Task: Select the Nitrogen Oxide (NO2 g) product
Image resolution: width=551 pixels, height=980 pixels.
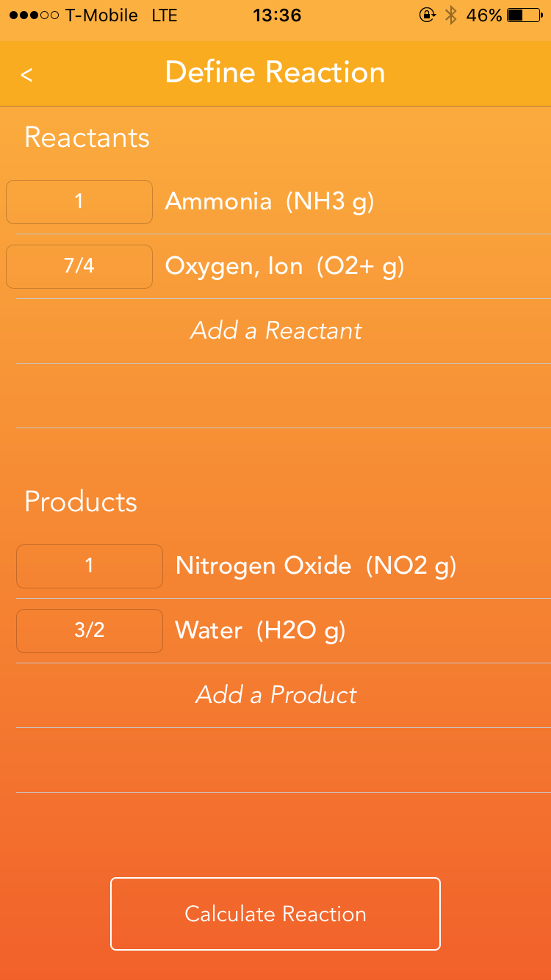Action: 316,566
